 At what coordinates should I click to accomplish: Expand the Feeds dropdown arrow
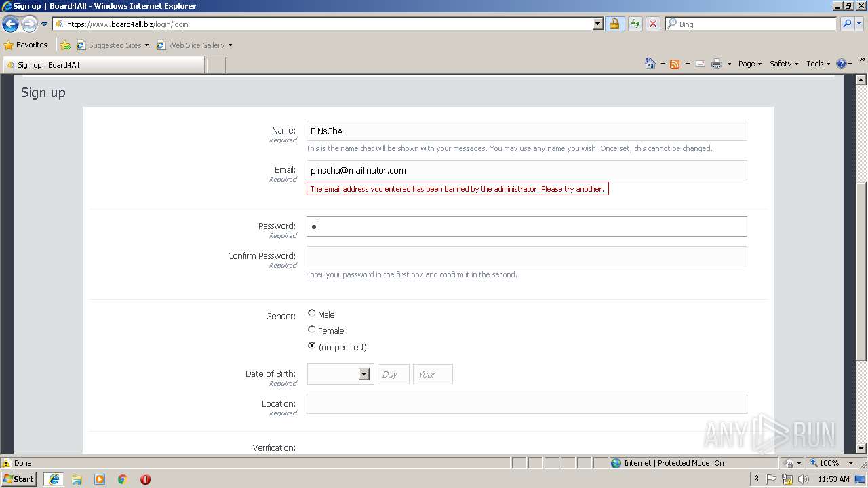click(x=688, y=64)
